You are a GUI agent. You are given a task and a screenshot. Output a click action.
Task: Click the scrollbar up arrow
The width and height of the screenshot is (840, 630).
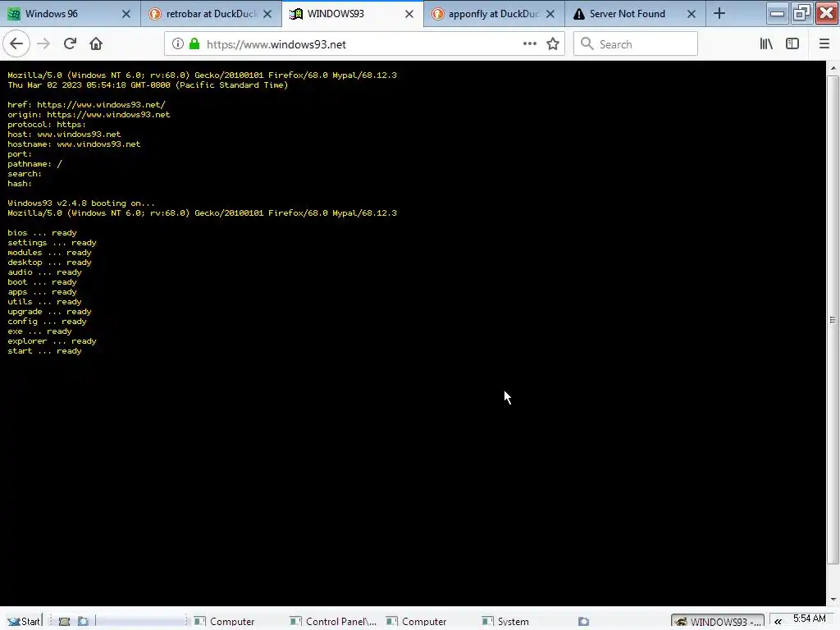833,68
